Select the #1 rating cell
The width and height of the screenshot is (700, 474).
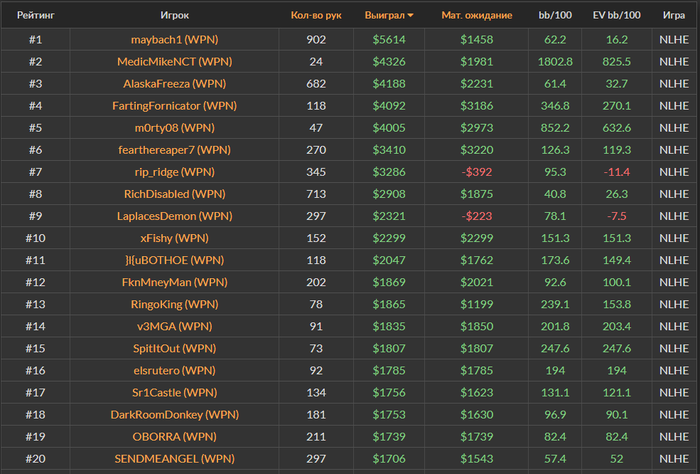(36, 40)
